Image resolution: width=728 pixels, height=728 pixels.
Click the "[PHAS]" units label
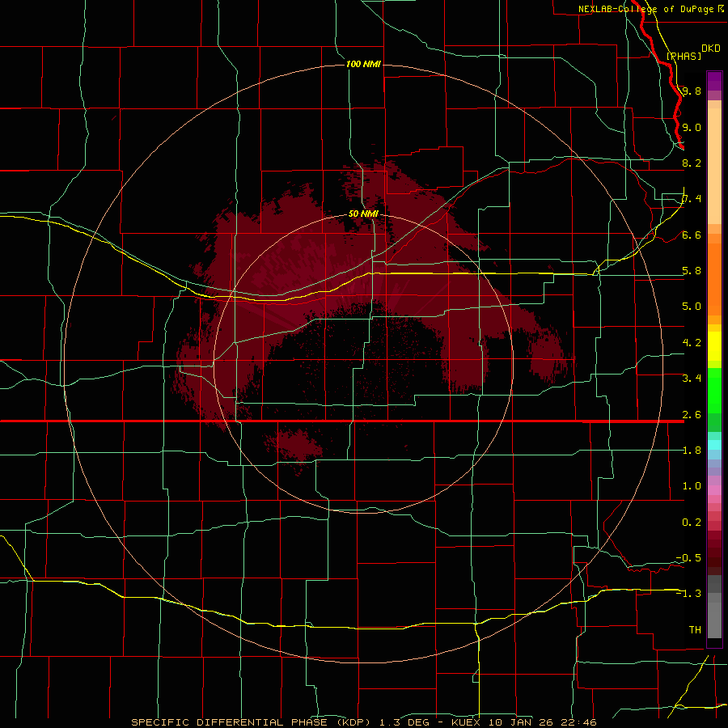click(684, 56)
